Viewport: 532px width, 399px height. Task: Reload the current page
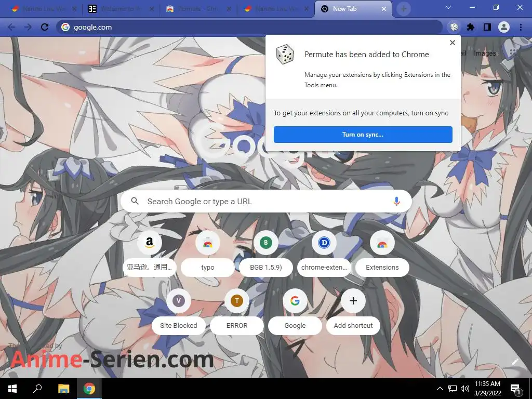pos(45,27)
